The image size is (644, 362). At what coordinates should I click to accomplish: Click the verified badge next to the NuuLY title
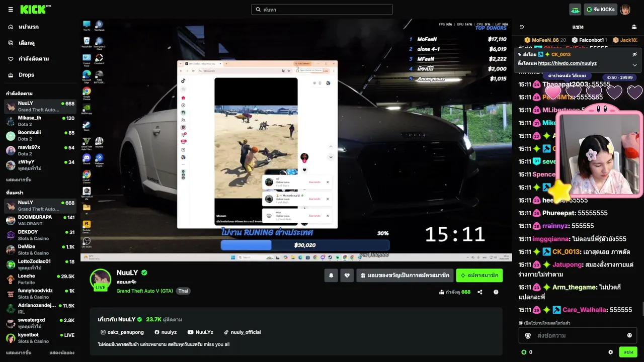(x=144, y=273)
